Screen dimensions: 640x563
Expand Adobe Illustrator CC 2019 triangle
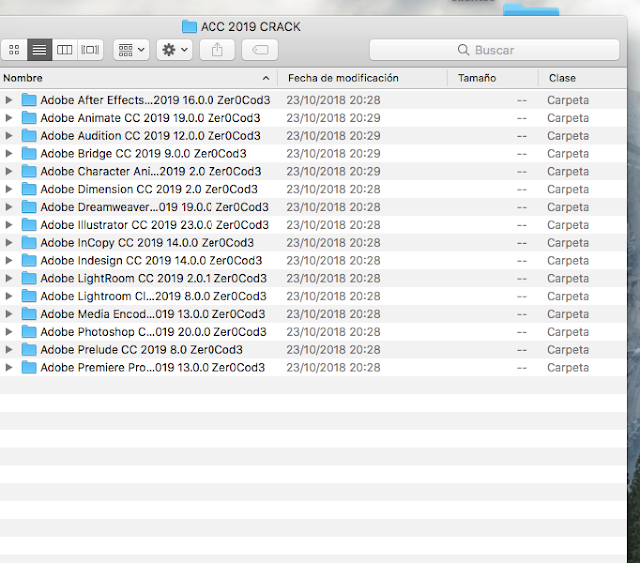click(9, 225)
